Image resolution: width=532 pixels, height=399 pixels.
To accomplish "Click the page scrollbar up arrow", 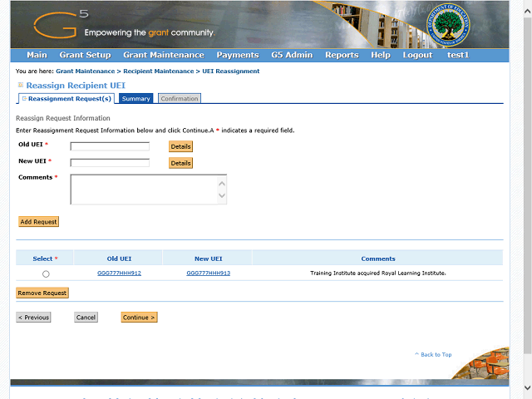I will [527, 12].
